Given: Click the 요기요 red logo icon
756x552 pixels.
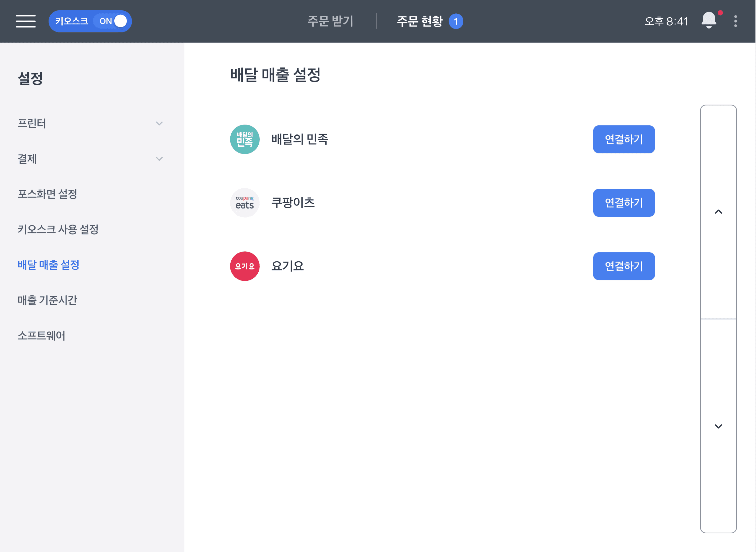Looking at the screenshot, I should 244,266.
